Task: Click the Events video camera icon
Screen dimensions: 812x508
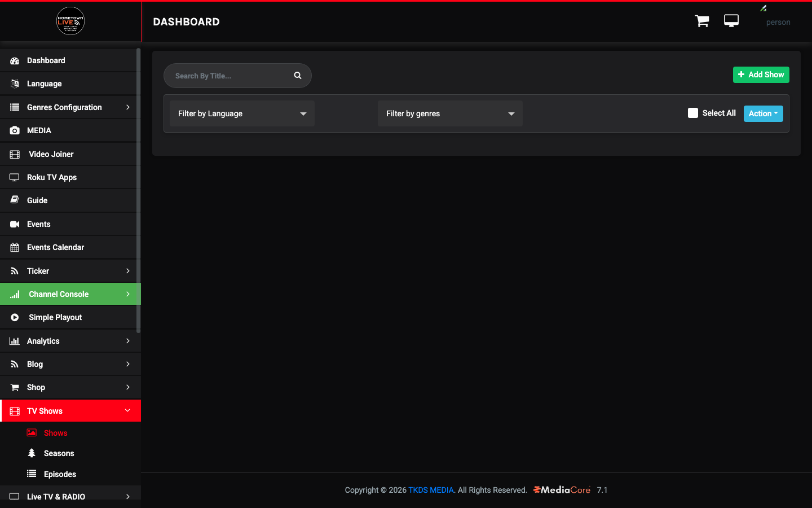Action: click(15, 224)
